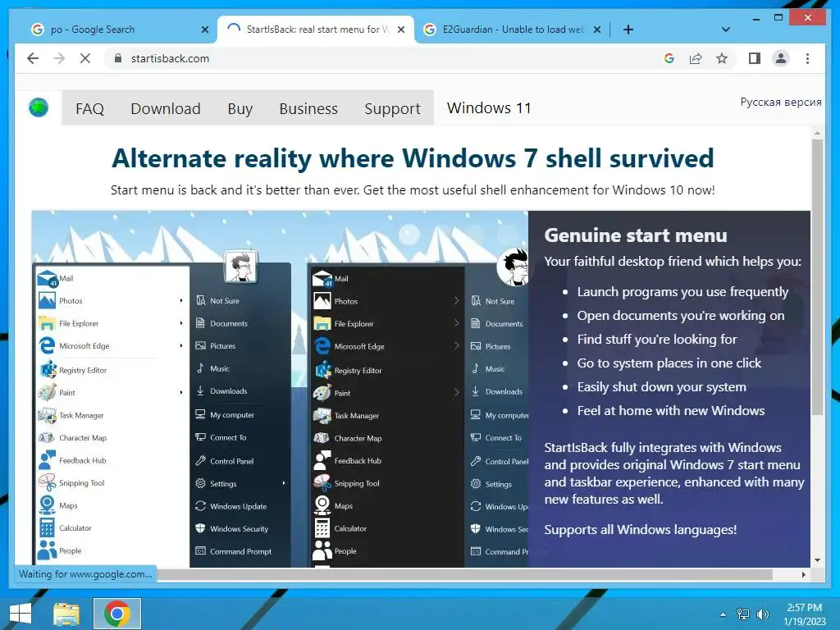This screenshot has height=630, width=840.
Task: Share this page via the share icon
Action: point(696,58)
